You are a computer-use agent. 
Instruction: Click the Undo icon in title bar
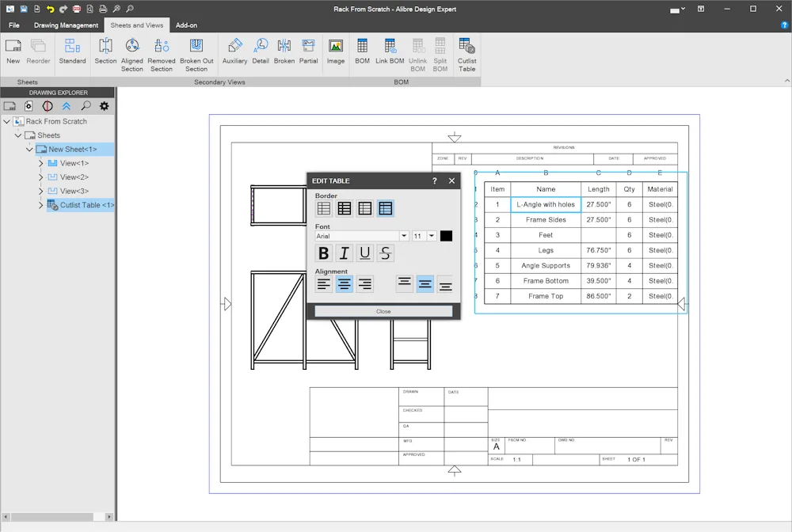[x=50, y=9]
